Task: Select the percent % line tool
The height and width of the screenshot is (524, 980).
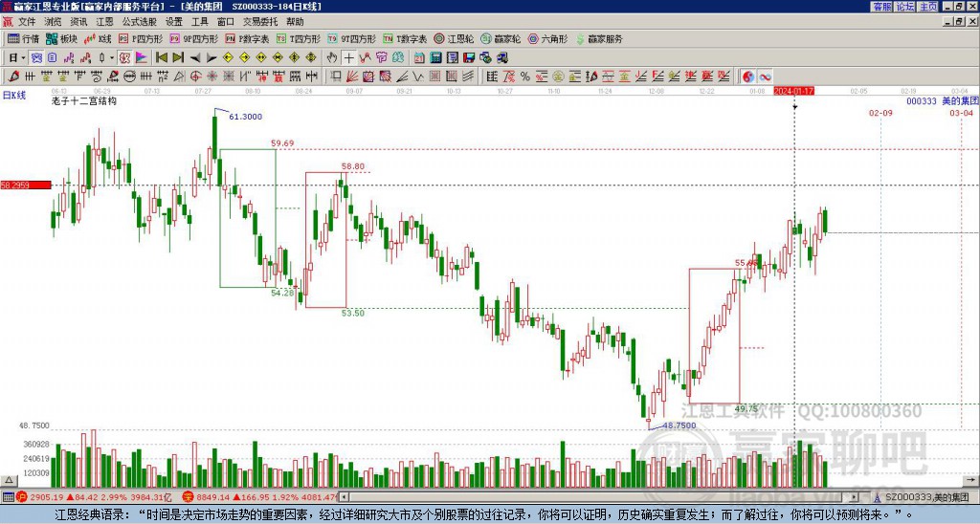Action: [x=525, y=76]
